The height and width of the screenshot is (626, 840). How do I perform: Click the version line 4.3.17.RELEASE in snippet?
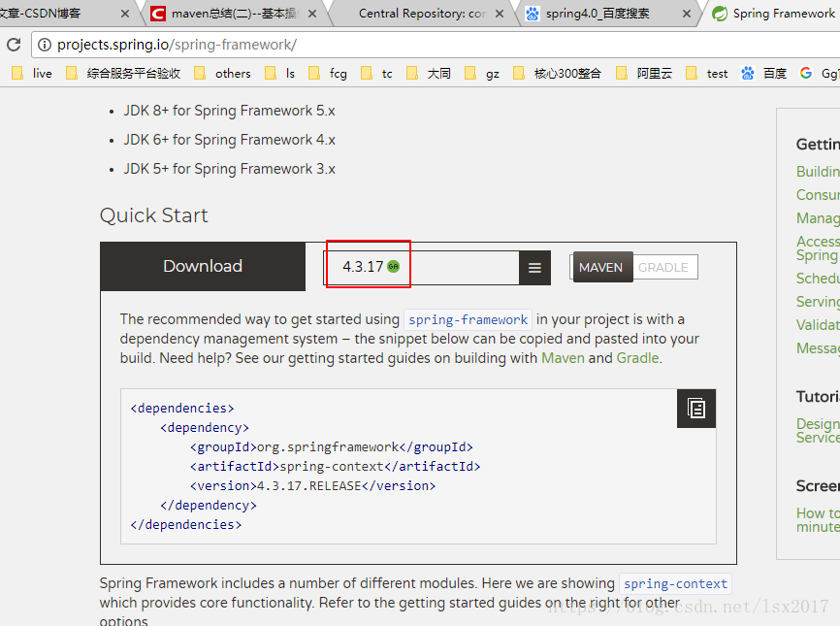click(x=313, y=485)
